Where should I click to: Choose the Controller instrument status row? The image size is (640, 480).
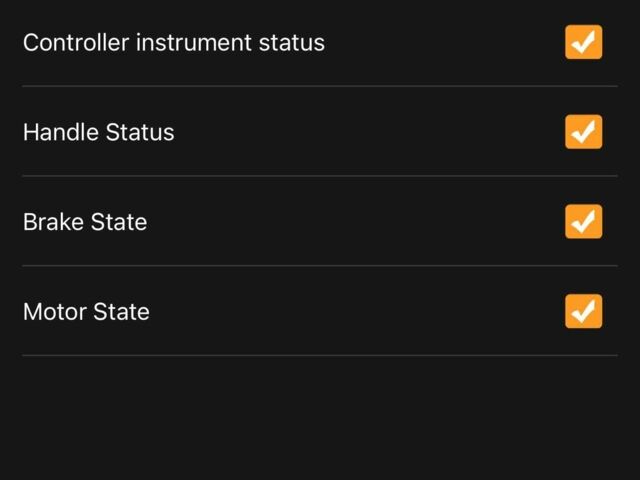click(x=320, y=43)
